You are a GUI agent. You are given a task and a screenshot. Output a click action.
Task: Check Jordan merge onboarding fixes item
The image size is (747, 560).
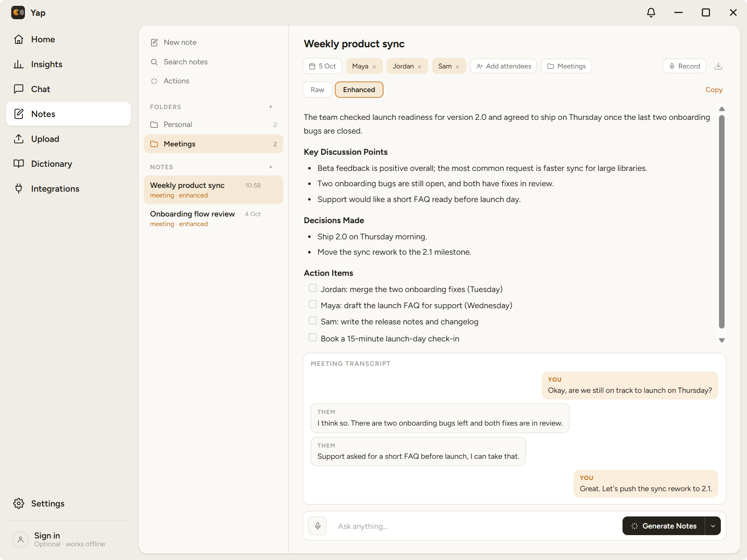[313, 288]
